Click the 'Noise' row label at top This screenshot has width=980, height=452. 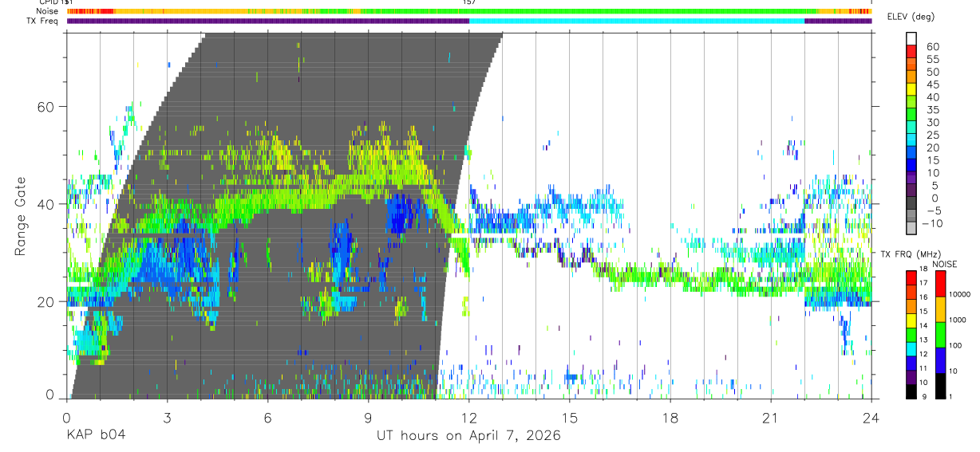tap(48, 11)
